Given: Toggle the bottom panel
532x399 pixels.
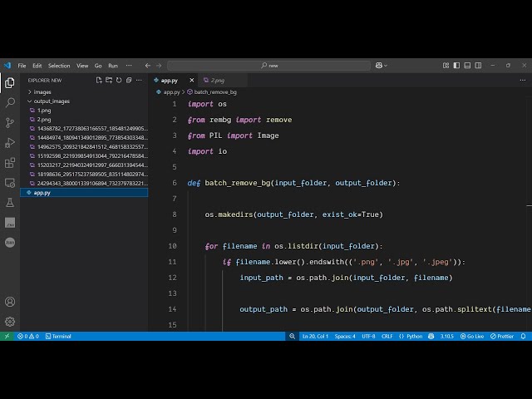Looking at the screenshot, I should (x=467, y=66).
